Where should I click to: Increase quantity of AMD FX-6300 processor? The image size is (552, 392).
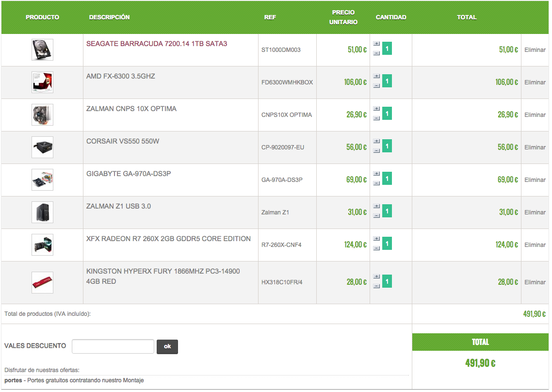[x=376, y=76]
